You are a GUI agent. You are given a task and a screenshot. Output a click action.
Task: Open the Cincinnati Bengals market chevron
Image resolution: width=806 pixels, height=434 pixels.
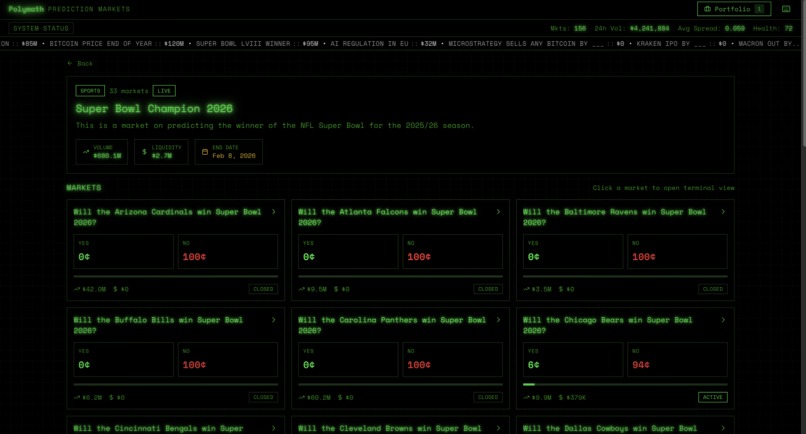pos(273,428)
